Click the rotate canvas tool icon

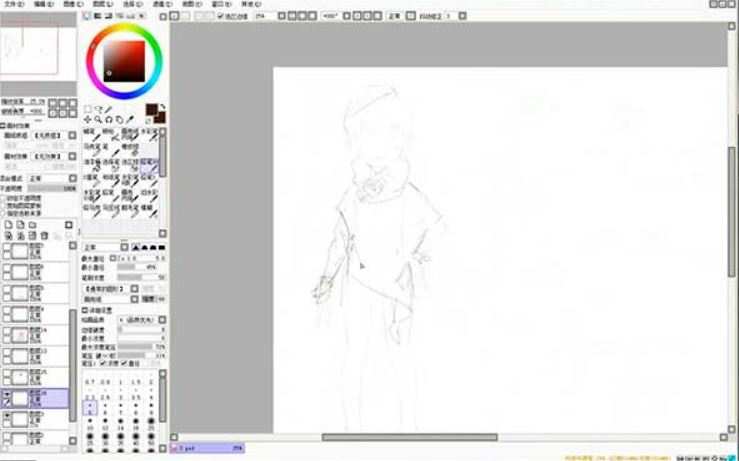109,119
